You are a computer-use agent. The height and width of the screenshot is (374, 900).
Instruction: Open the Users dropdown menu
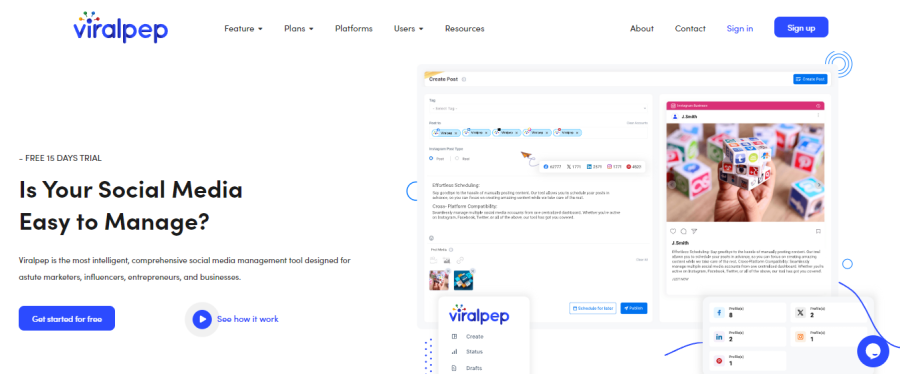pos(408,29)
